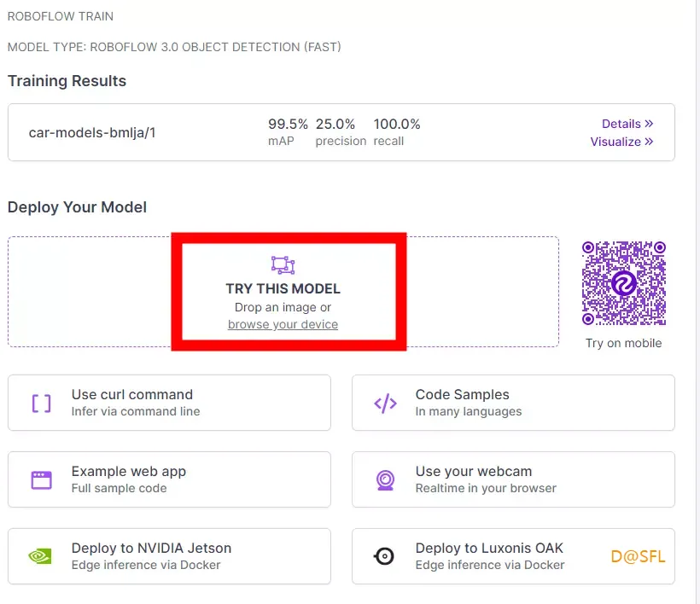Click the curl command brackets icon

[41, 404]
